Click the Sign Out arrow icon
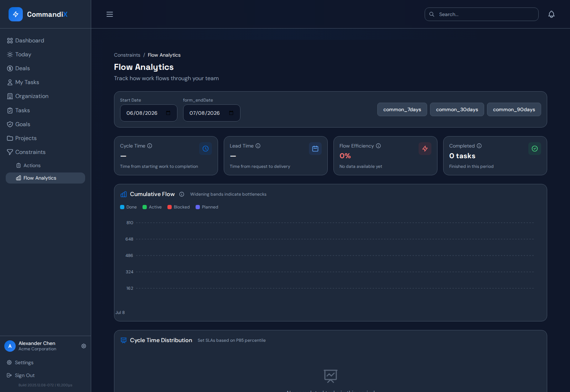570x392 pixels. [x=9, y=375]
